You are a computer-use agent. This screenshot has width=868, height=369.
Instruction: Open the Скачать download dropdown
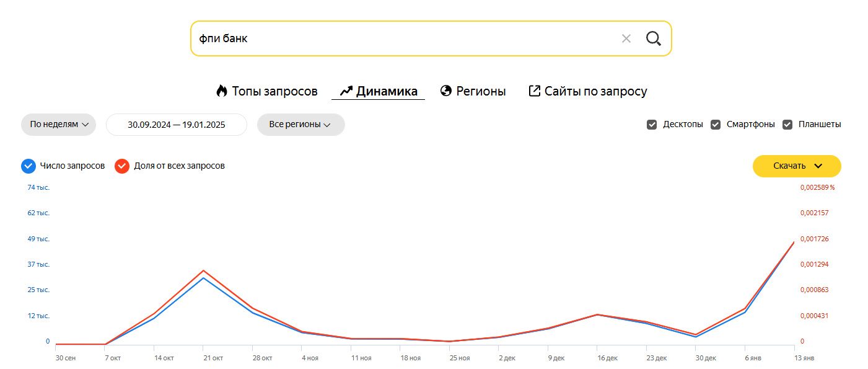coord(797,166)
